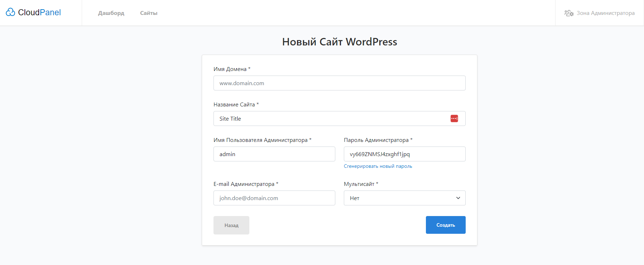Open the Сайты menu item
This screenshot has width=644, height=265.
148,13
